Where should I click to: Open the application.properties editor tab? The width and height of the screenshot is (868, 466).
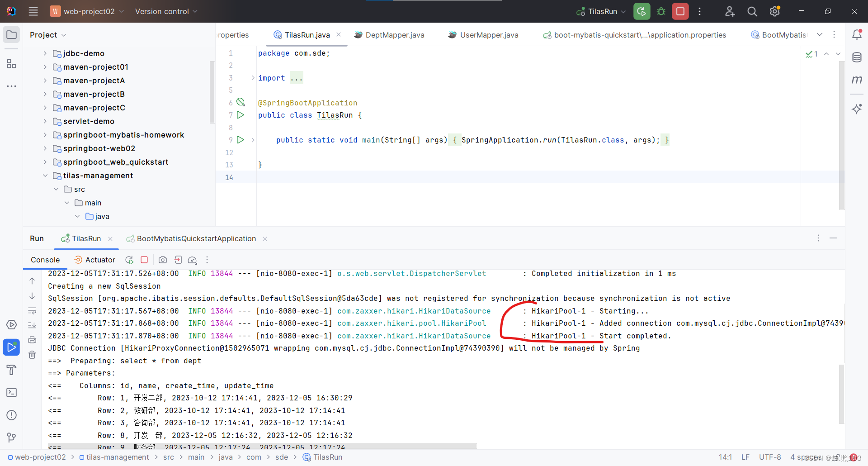634,35
